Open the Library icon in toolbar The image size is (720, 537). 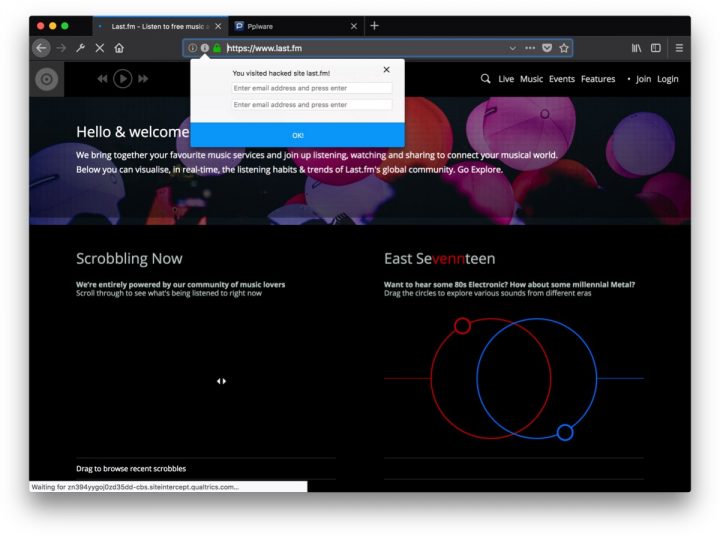[636, 48]
